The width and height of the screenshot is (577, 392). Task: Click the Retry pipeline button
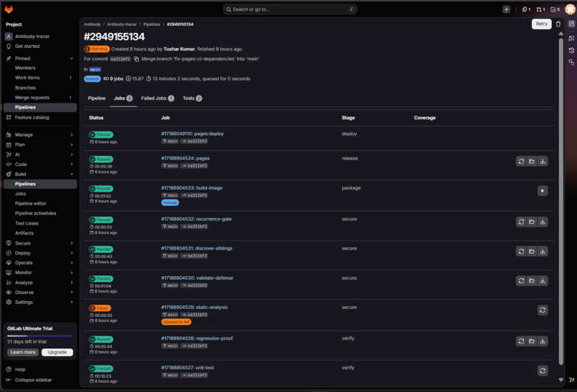click(541, 24)
